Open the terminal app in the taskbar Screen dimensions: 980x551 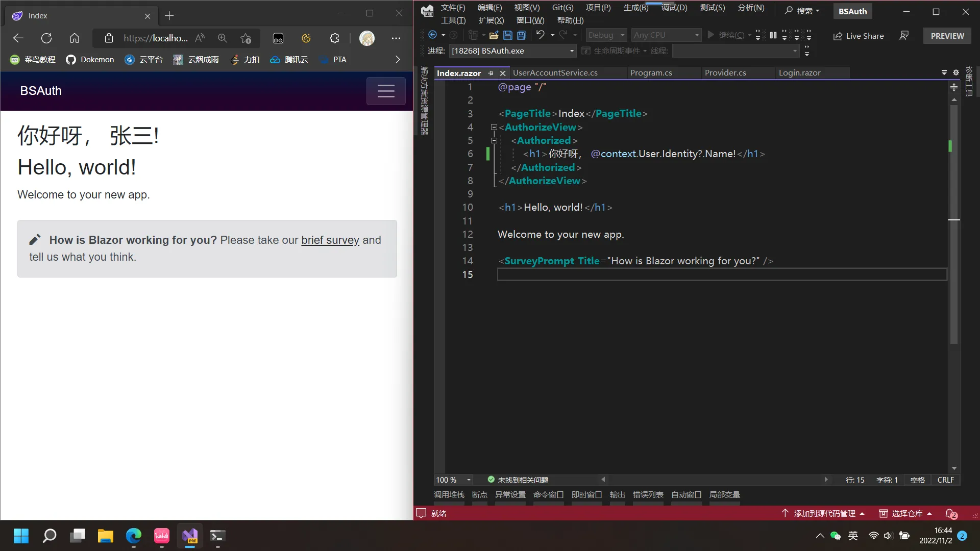click(218, 536)
